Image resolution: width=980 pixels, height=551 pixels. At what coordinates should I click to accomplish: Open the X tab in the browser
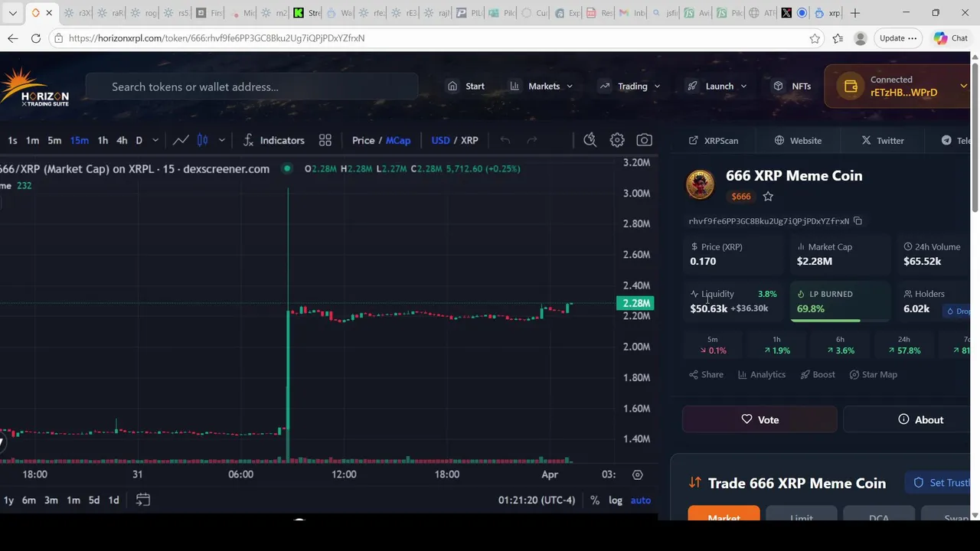(786, 13)
